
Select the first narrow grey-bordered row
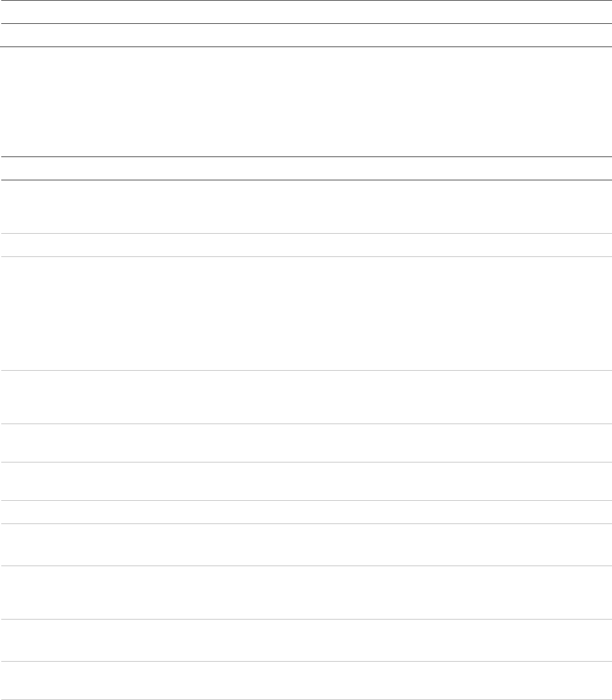point(306,245)
